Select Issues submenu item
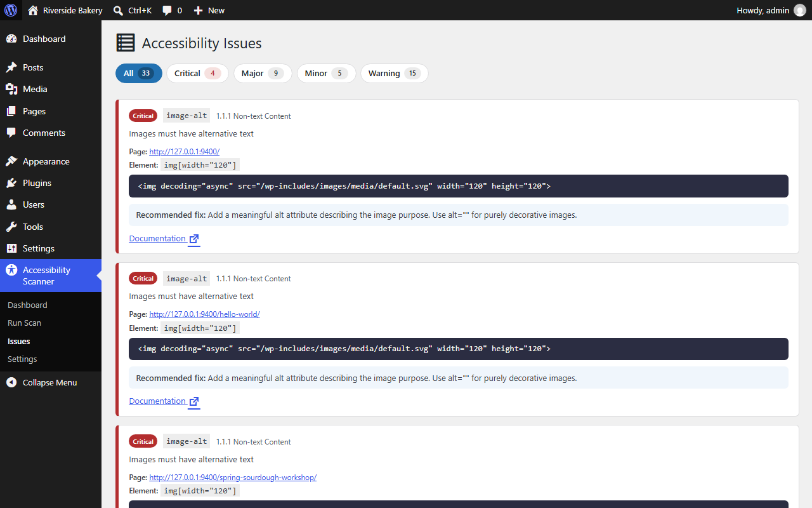This screenshot has width=812, height=508. click(x=19, y=341)
